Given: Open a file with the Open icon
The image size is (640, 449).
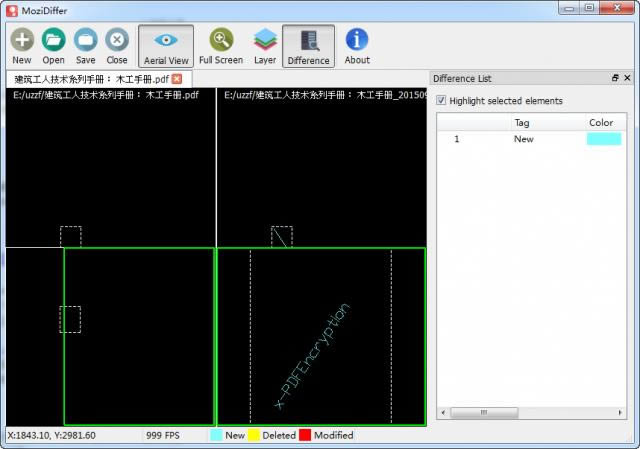Looking at the screenshot, I should coord(53,46).
